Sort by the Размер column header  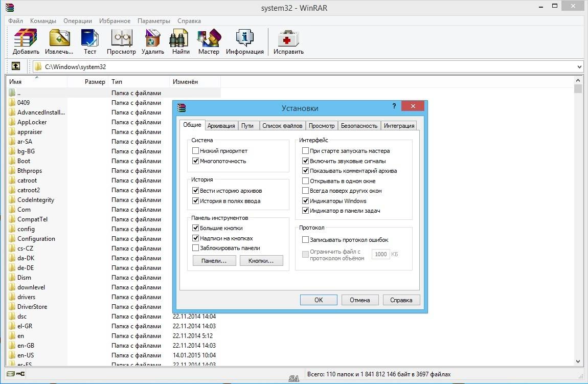coord(87,82)
